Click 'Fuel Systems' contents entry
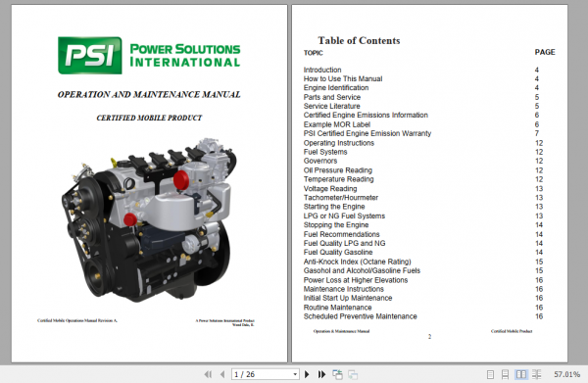Screen dimensions: 588x383 coord(325,152)
